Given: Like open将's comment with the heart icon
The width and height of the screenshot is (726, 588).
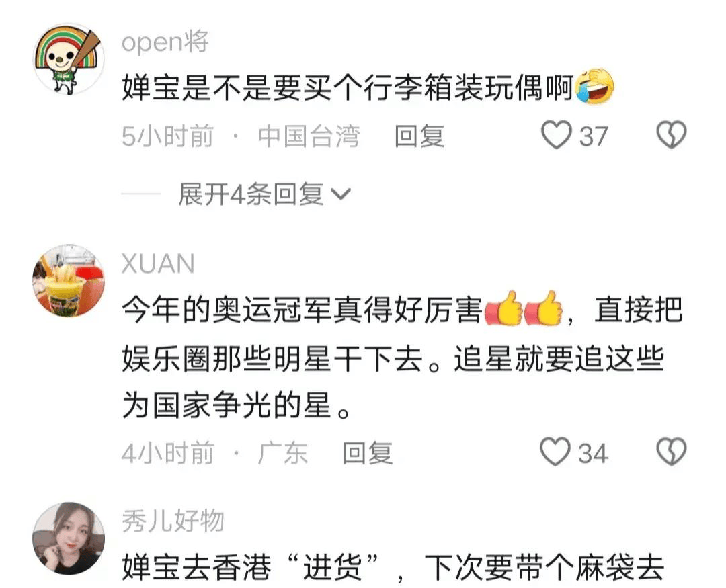Looking at the screenshot, I should (556, 135).
